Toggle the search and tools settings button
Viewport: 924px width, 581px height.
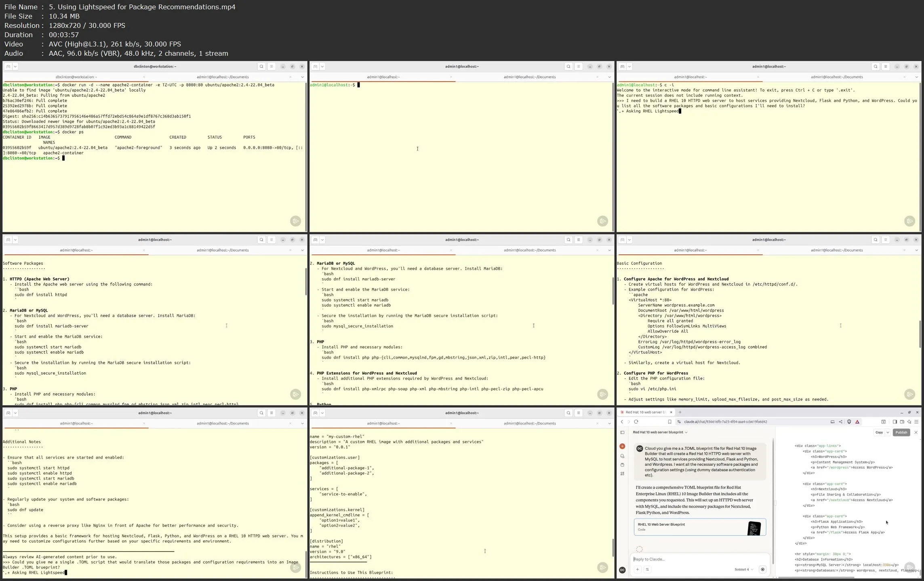coord(647,569)
